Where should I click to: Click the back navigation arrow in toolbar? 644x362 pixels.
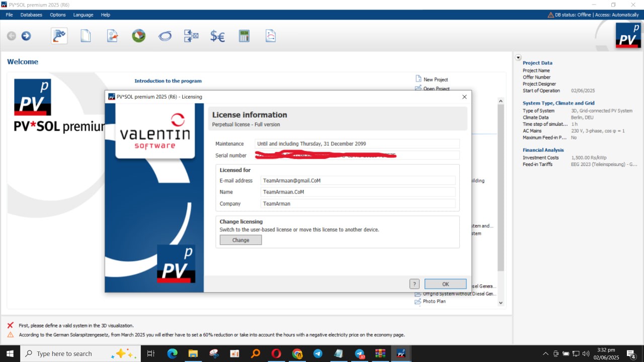[11, 36]
